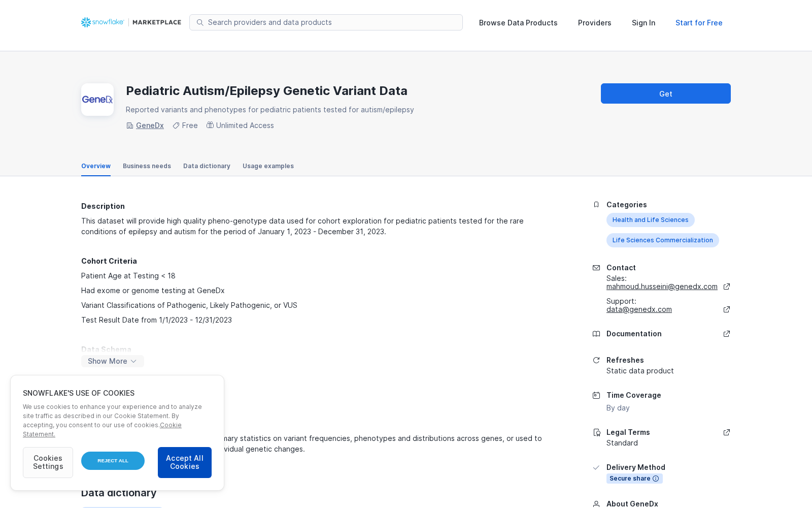Click the building icon beside GeneDx link
812x508 pixels.
pyautogui.click(x=129, y=125)
